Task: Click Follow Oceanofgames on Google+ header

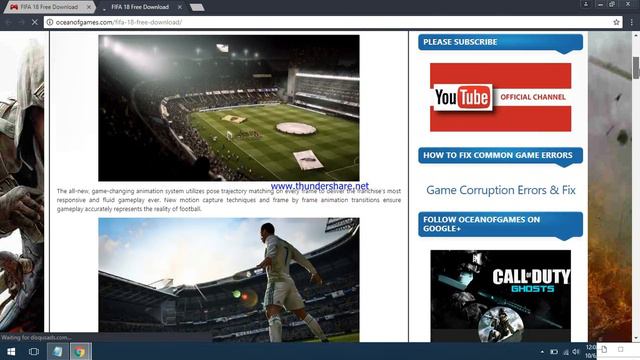Action: 500,224
